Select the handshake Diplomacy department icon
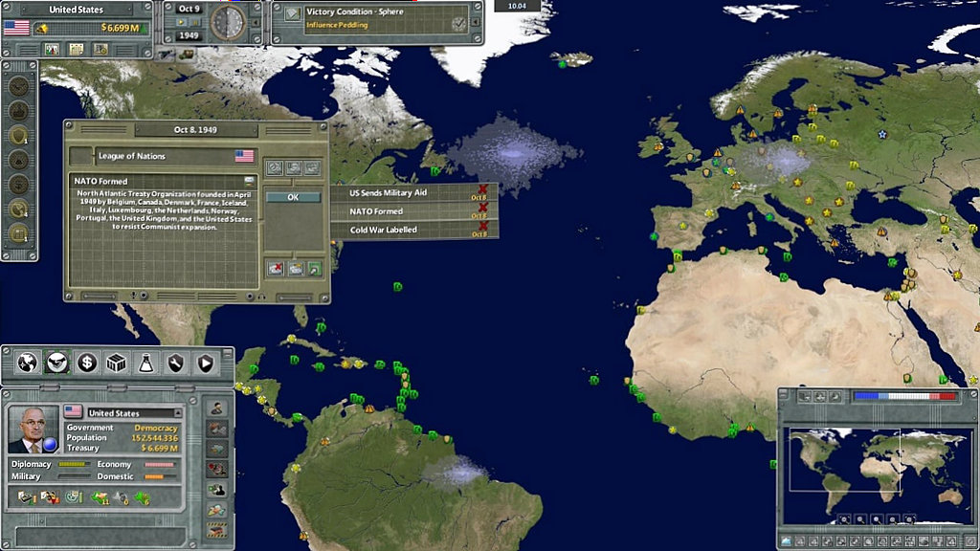The width and height of the screenshot is (980, 551). [x=57, y=363]
